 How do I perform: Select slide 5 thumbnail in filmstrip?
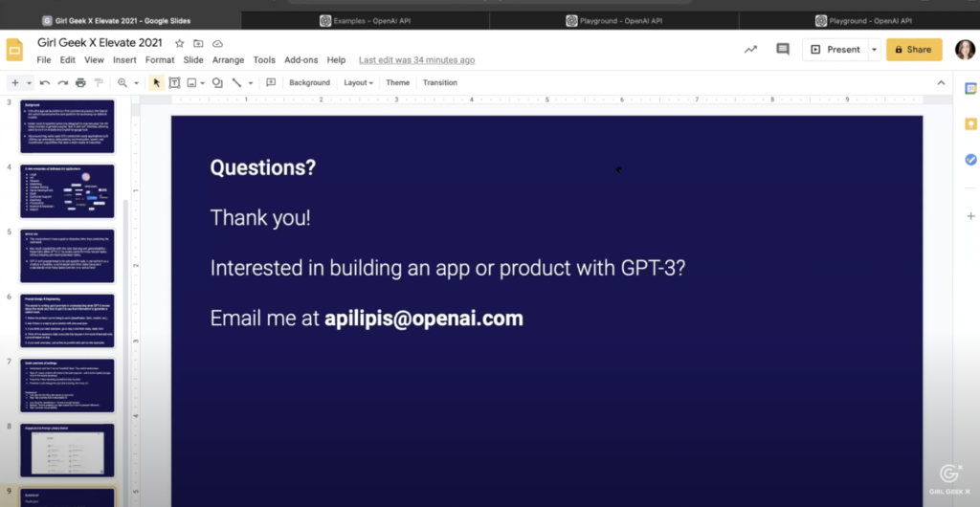point(68,256)
